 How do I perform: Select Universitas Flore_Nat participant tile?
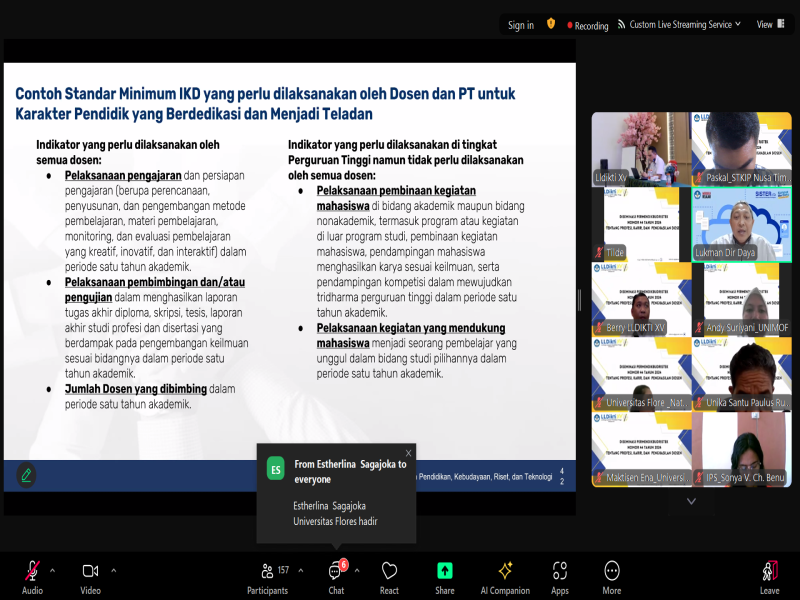[x=641, y=374]
